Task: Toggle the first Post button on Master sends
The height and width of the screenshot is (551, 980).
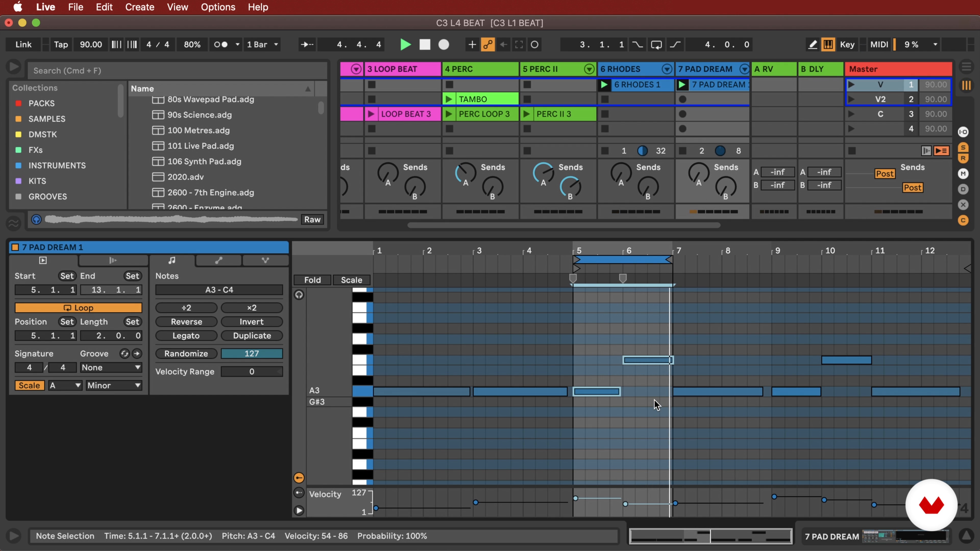Action: [885, 174]
